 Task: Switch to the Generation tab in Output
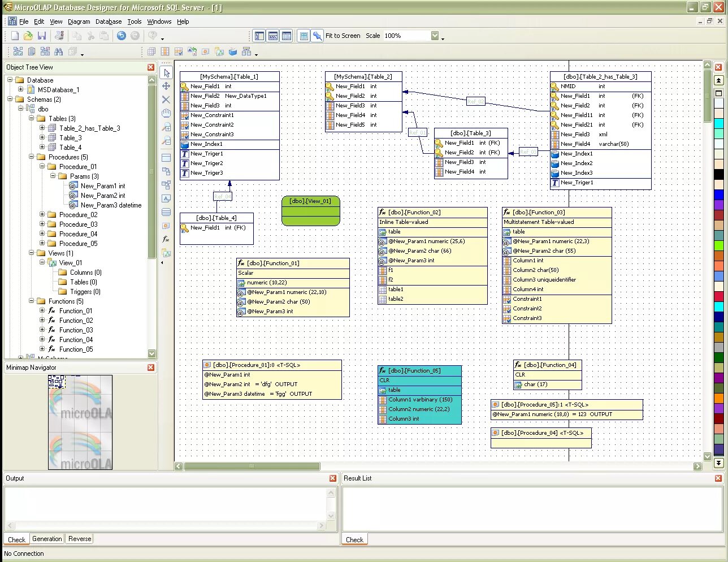tap(47, 539)
